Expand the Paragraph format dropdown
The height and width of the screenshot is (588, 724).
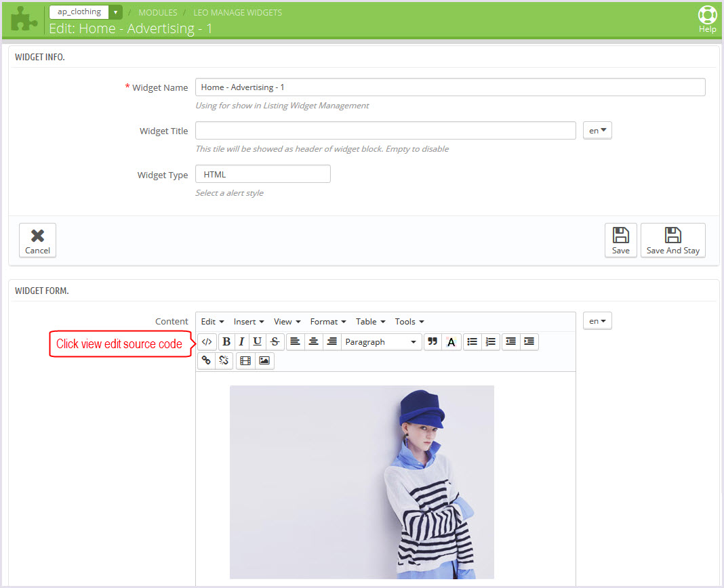coord(382,342)
